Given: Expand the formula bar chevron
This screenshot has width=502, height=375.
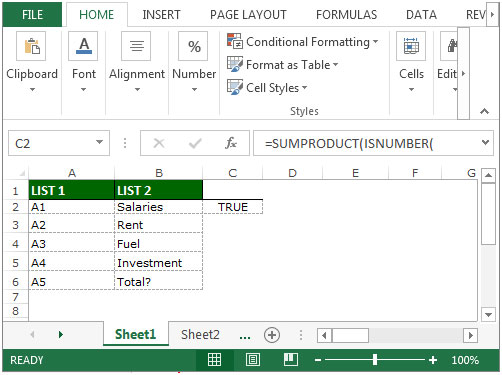Looking at the screenshot, I should point(485,143).
